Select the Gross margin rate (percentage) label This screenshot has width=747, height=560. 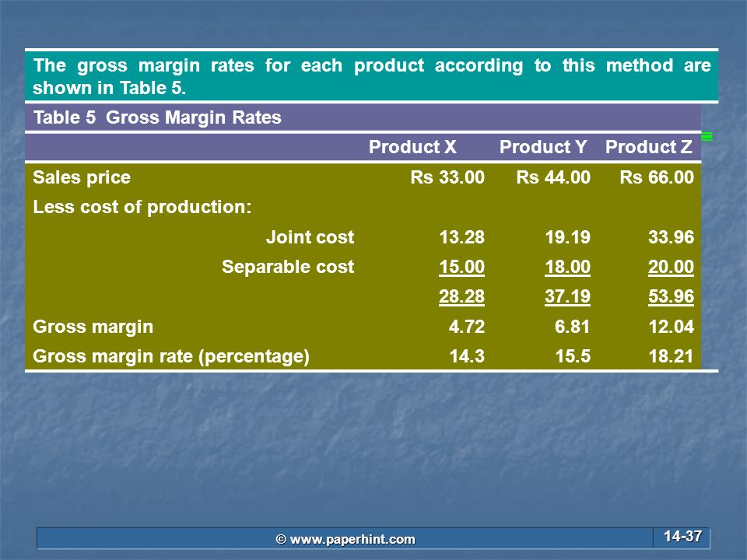point(171,357)
